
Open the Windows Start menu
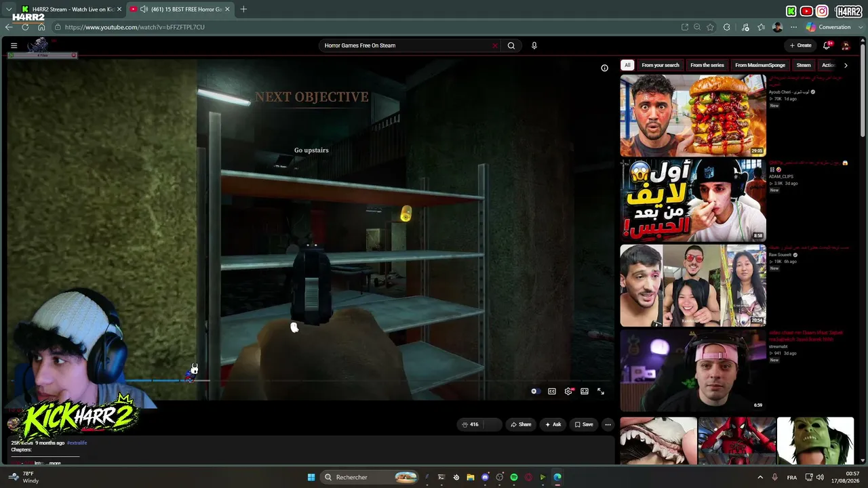coord(311,477)
